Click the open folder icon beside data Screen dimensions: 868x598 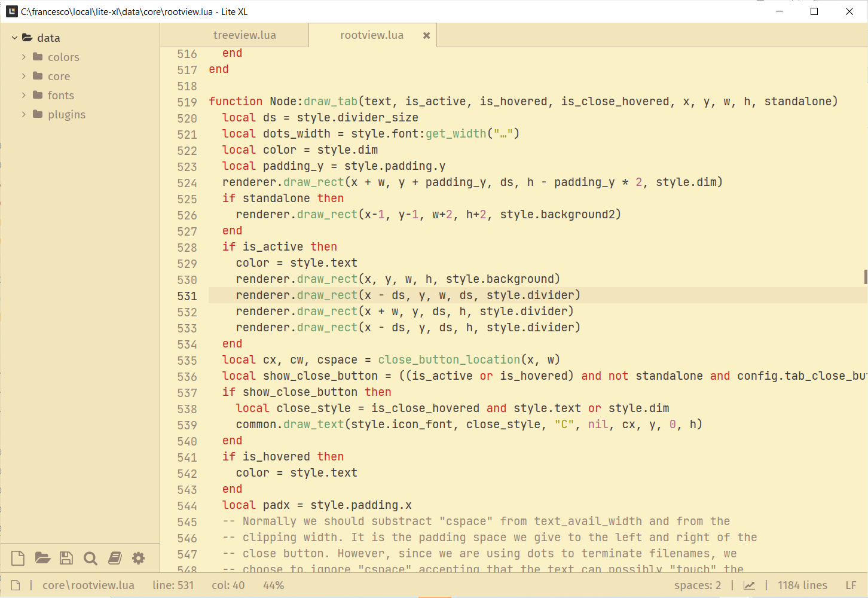[27, 38]
